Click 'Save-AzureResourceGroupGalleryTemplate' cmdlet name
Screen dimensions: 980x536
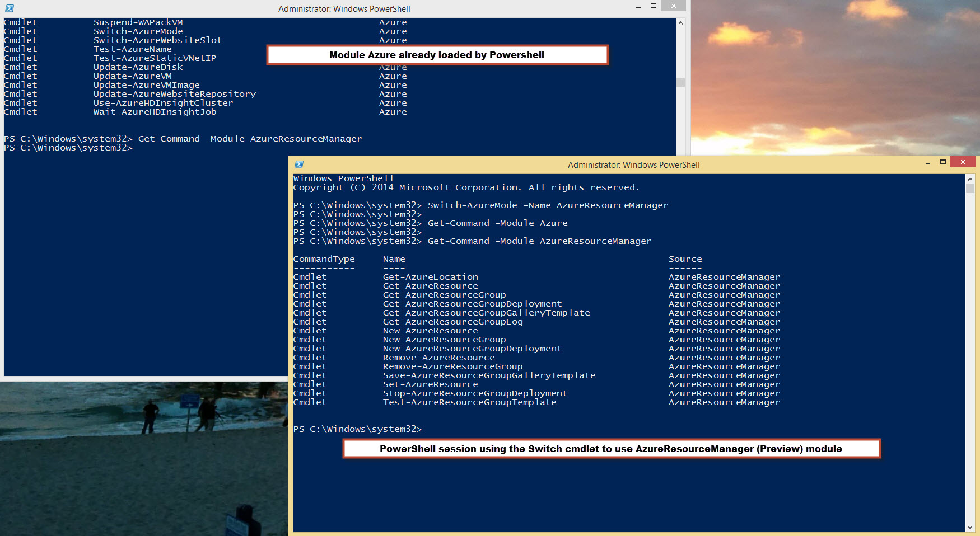coord(489,375)
